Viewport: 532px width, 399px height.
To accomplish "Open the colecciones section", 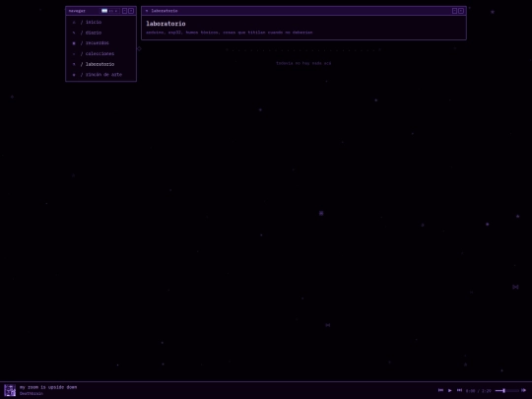I will (100, 53).
